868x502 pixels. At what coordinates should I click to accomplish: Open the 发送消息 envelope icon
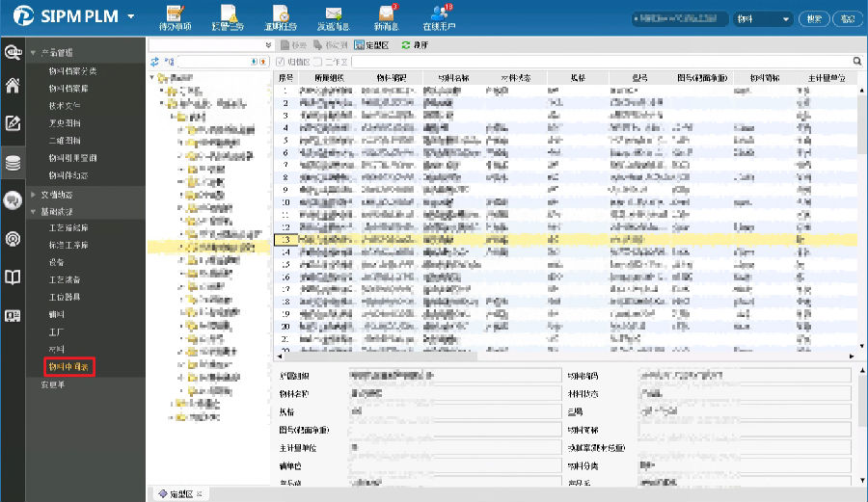(x=334, y=15)
